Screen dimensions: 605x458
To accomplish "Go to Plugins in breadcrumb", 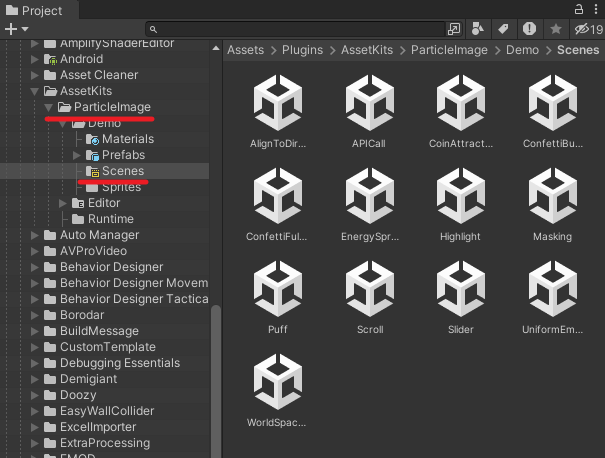I will [302, 50].
